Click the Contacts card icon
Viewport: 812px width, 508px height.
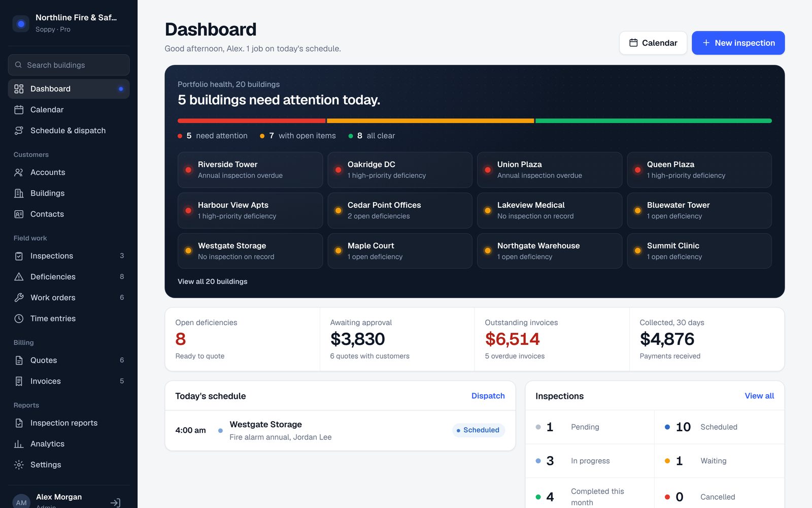click(x=19, y=214)
